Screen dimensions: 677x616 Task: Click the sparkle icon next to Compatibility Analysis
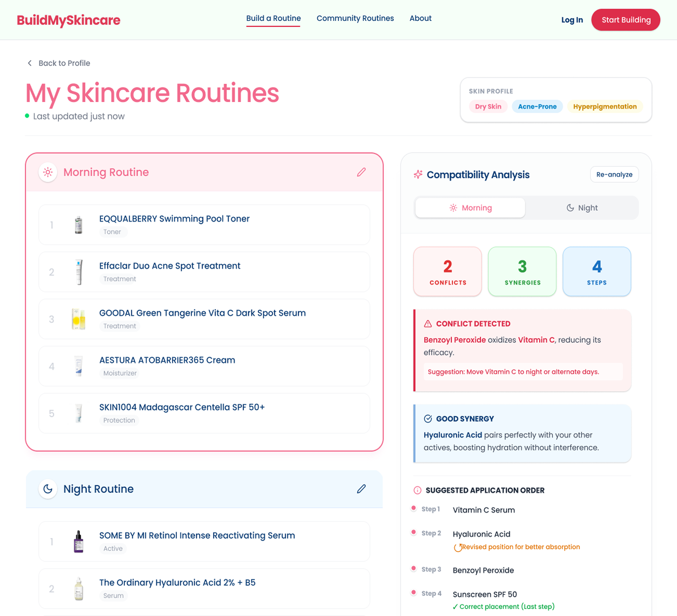click(418, 174)
